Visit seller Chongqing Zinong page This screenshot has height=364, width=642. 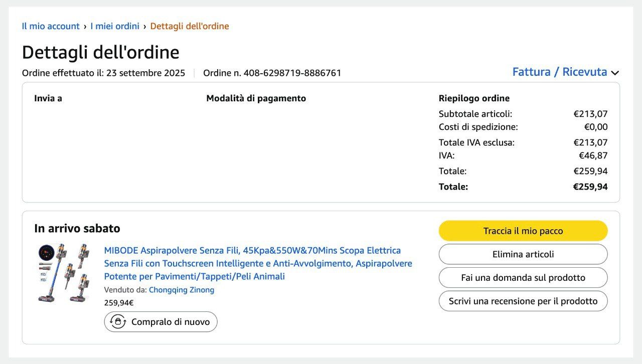182,290
